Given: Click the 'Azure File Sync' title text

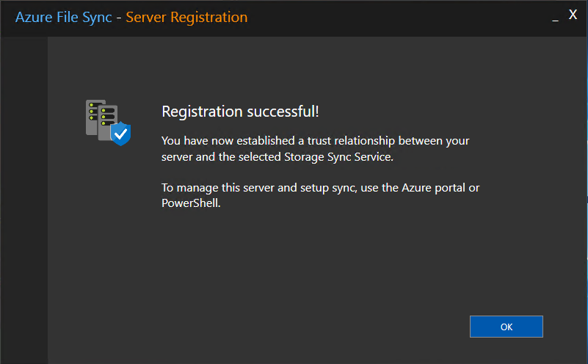Looking at the screenshot, I should (x=64, y=17).
